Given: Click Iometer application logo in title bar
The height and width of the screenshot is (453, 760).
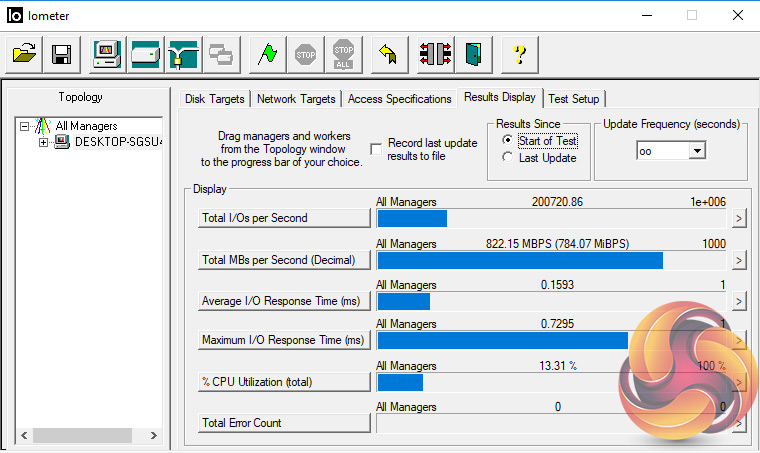Looking at the screenshot, I should click(x=15, y=16).
